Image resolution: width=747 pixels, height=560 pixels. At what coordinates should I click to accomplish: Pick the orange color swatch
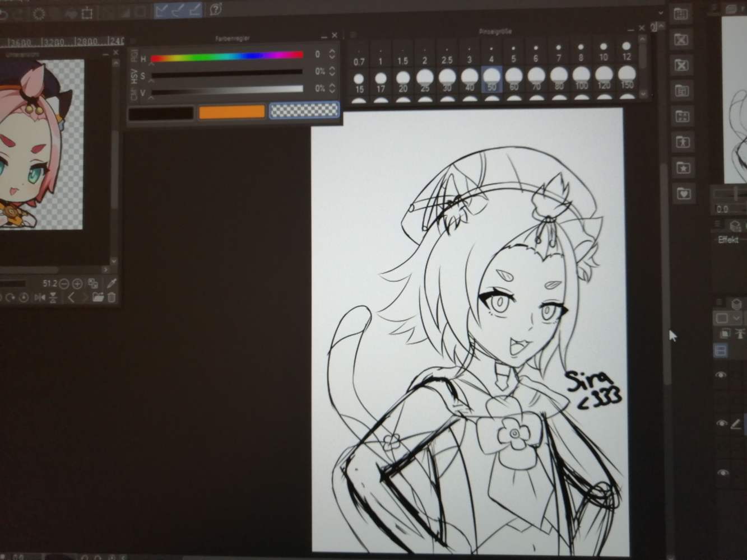[230, 111]
